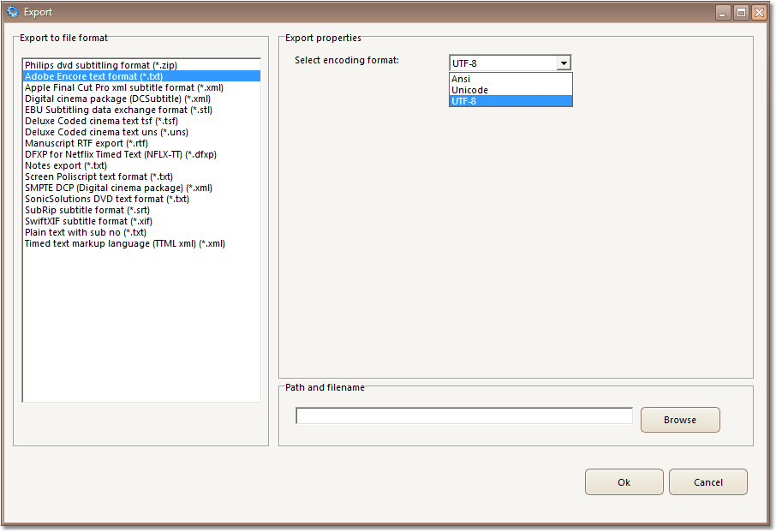776x532 pixels.
Task: Pick SubRip subtitle format (*.srt)
Action: [x=87, y=210]
